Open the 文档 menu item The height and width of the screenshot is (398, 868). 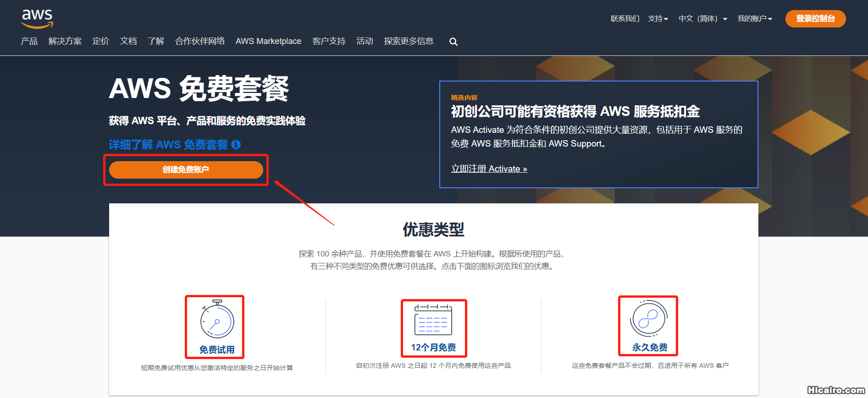pos(128,41)
